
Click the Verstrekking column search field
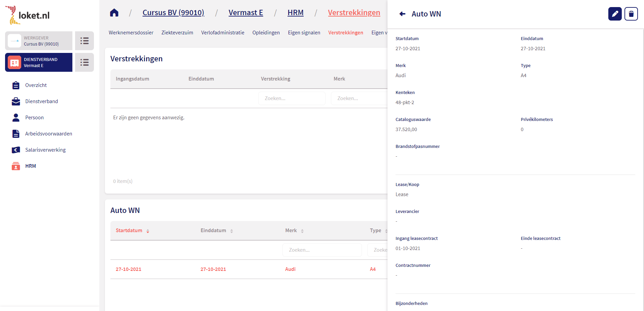tap(292, 98)
